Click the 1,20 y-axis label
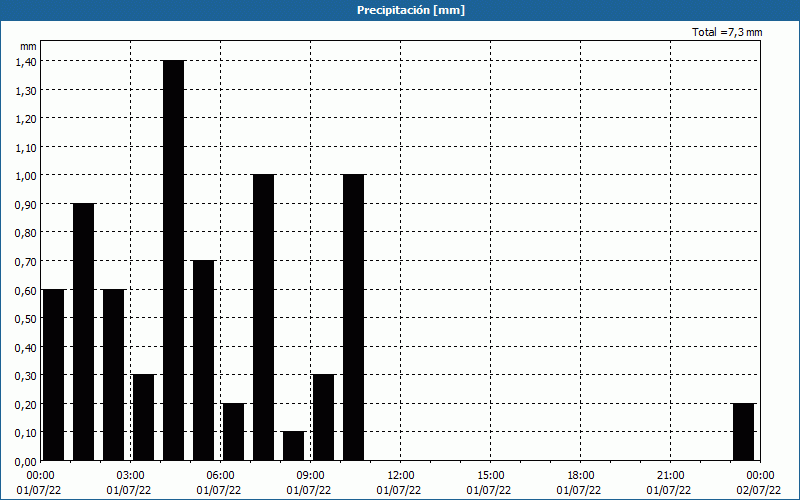Image resolution: width=800 pixels, height=500 pixels. (x=26, y=119)
